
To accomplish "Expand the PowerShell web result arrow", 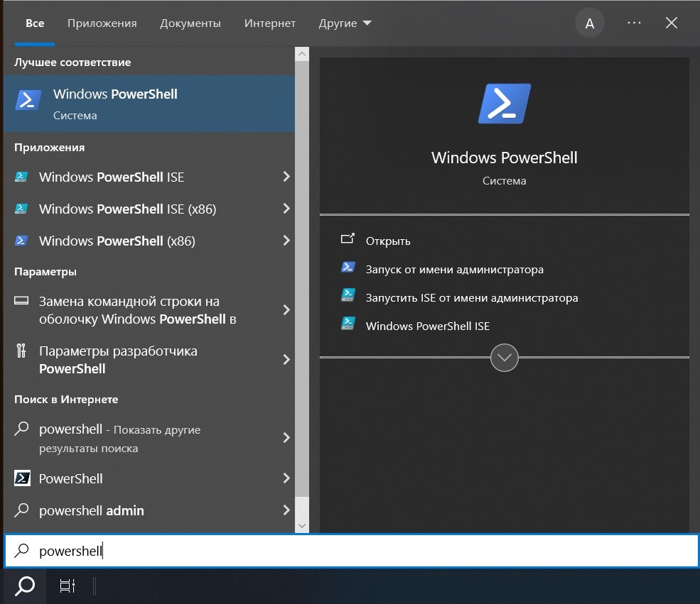I will click(x=286, y=478).
